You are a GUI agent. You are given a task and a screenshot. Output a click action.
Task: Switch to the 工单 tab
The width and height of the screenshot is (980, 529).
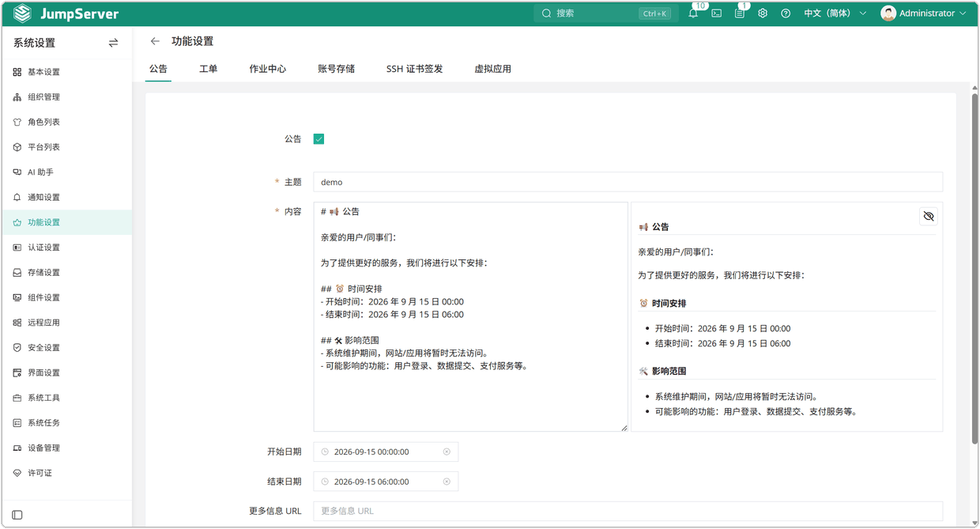point(209,69)
